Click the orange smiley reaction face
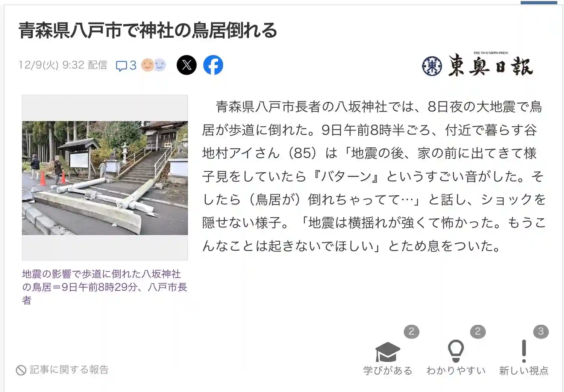564x392 pixels. [147, 65]
